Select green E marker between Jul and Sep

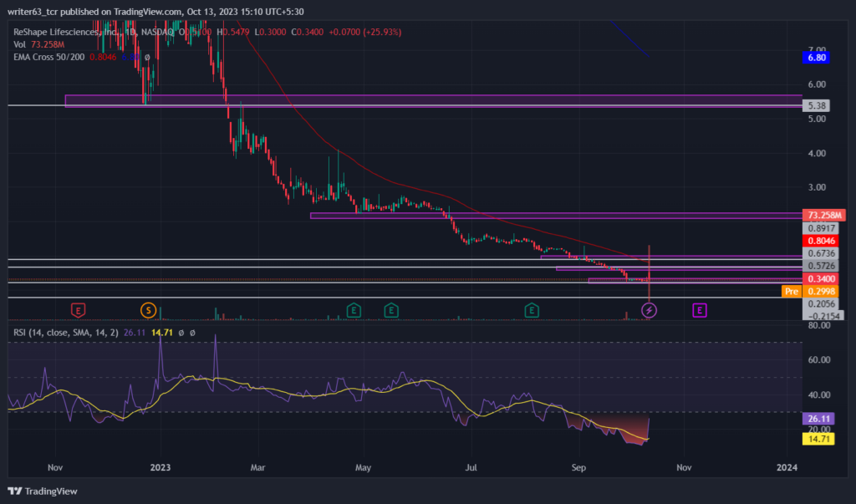tap(532, 311)
